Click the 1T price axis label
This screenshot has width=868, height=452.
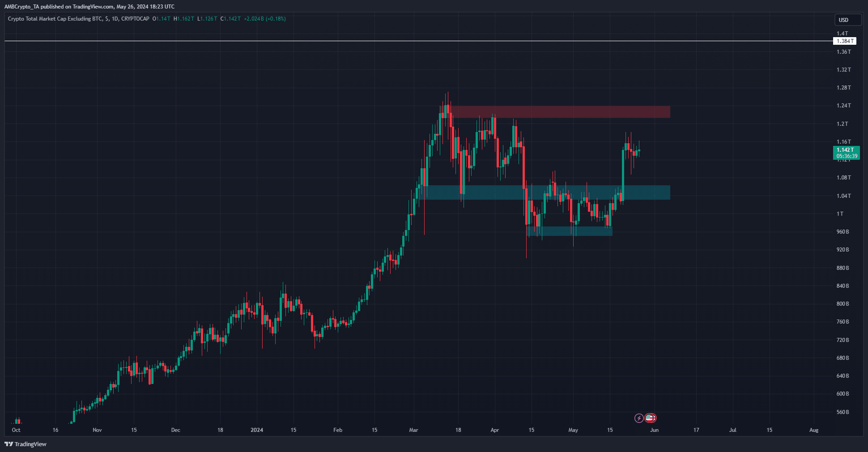840,214
